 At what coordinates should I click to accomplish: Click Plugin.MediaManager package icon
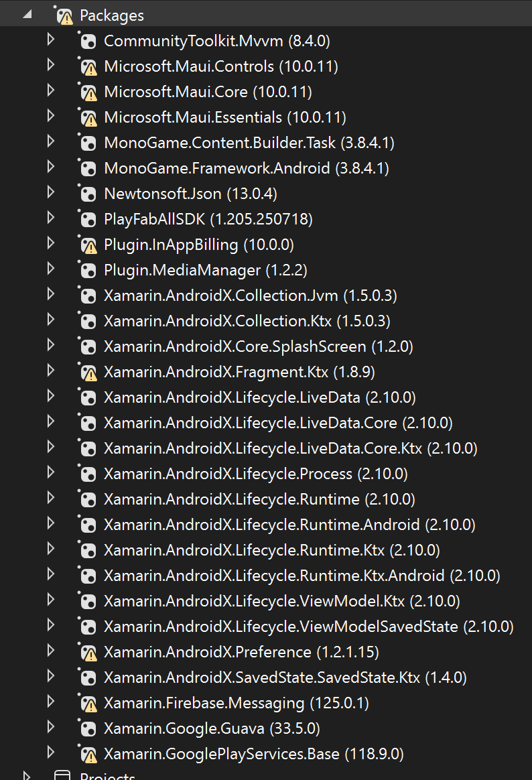[x=88, y=270]
